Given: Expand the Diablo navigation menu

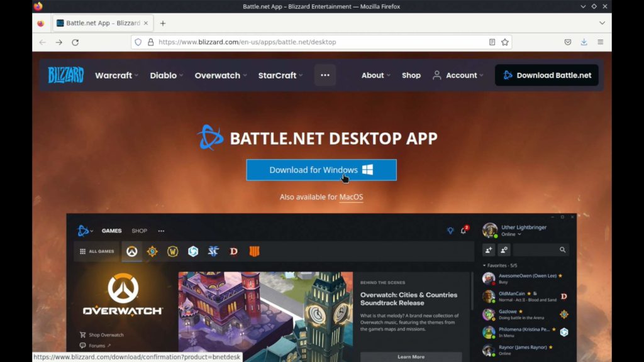Looking at the screenshot, I should [x=166, y=75].
